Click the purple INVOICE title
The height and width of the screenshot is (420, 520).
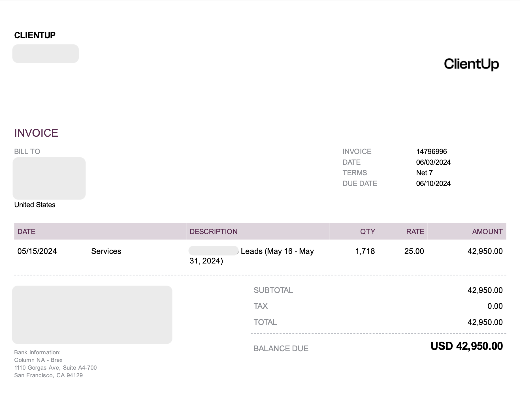pyautogui.click(x=36, y=133)
